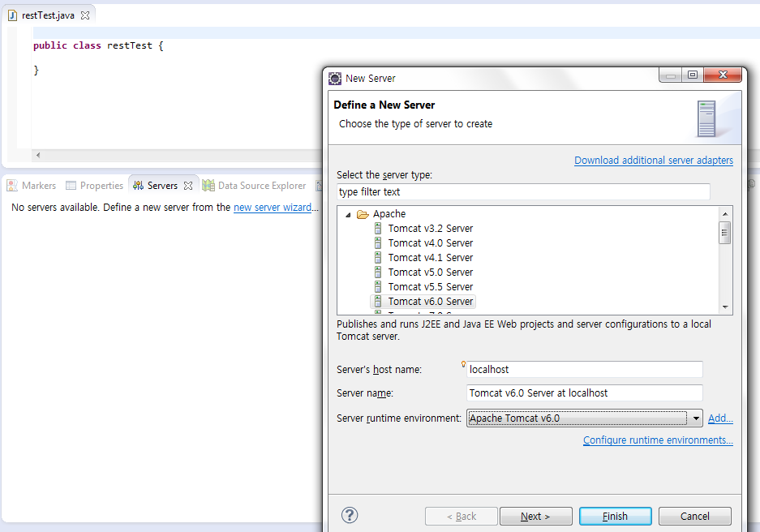Select Tomcat v4.0 Server in list

pos(430,243)
